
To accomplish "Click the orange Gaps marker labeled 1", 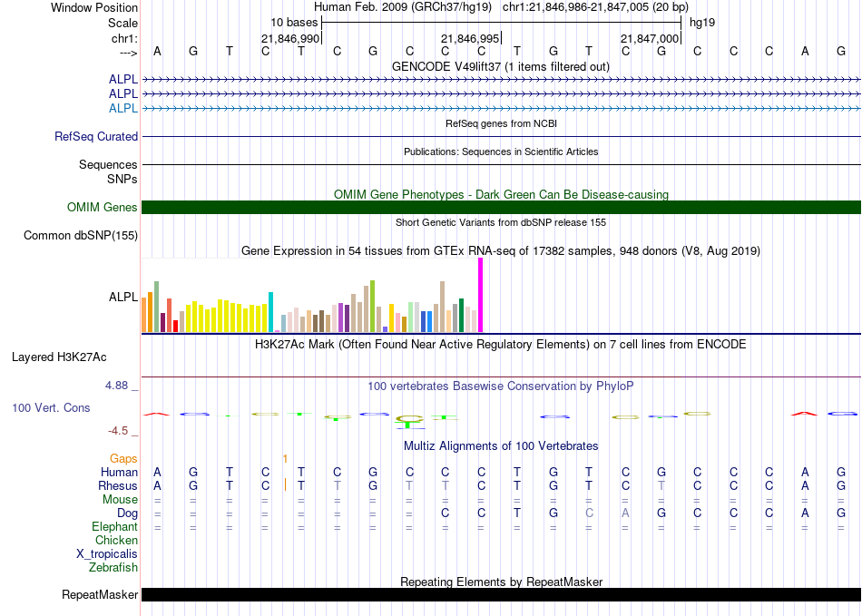I will coord(285,459).
